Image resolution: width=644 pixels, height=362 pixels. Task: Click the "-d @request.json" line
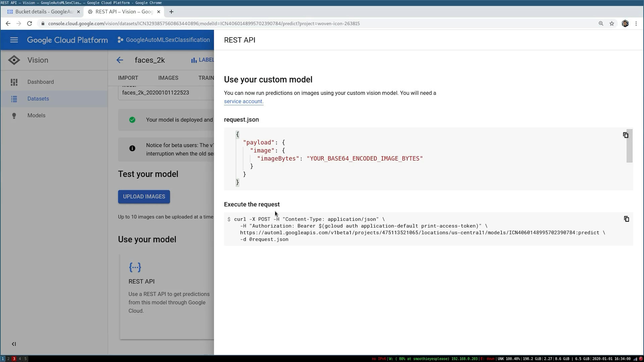coord(264,239)
